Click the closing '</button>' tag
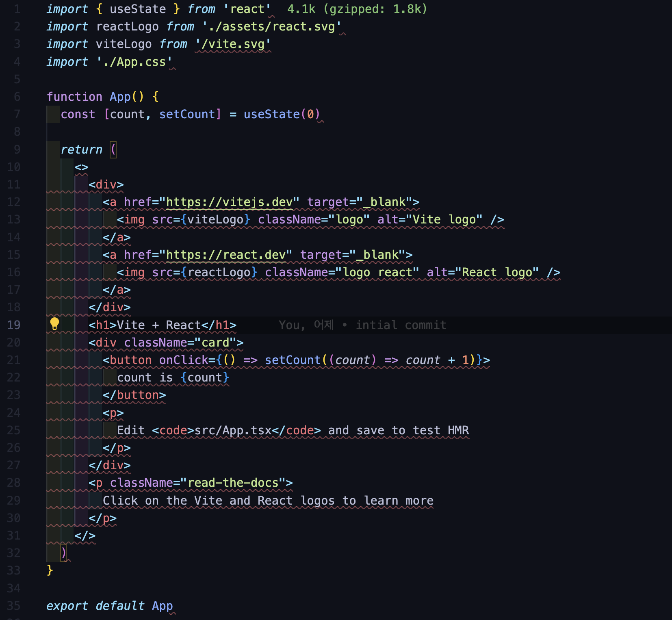 [134, 395]
